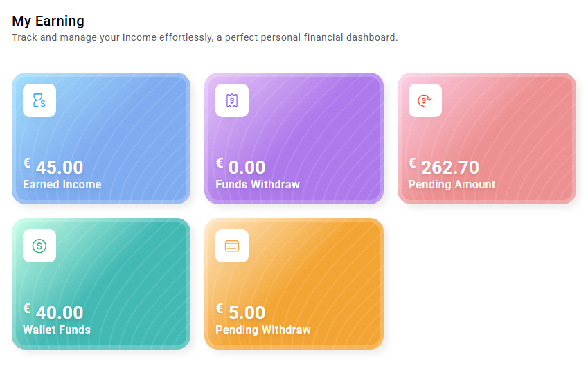Click the Wallet Funds dollar coin icon
Viewport: 588px width, 369px height.
[39, 246]
